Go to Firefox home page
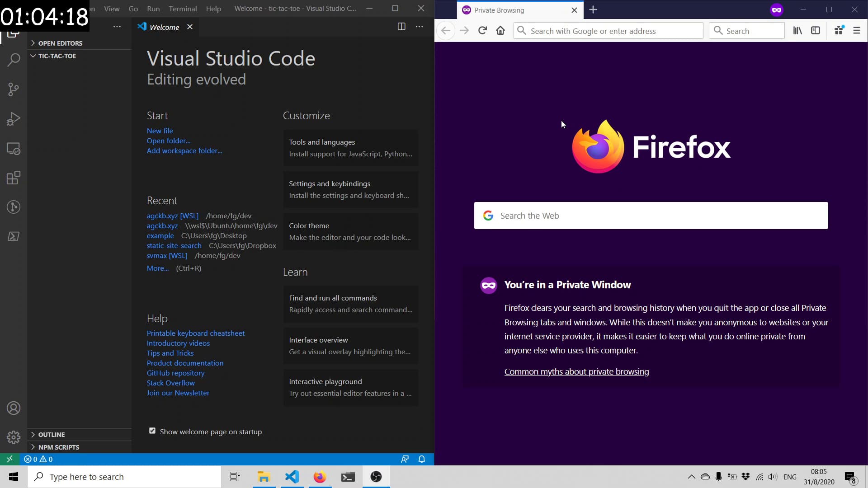Viewport: 868px width, 488px height. 500,31
